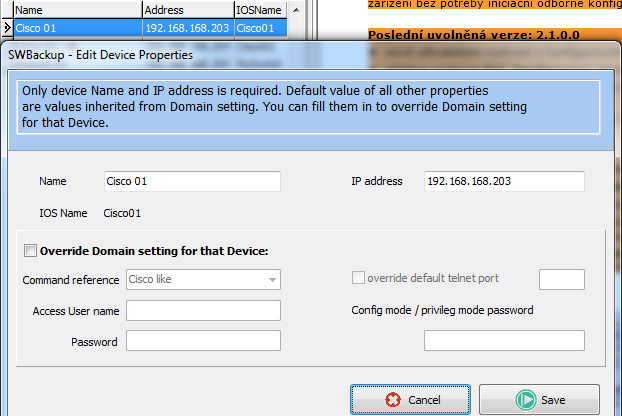
Task: Click the IOSName column header
Action: [261, 10]
